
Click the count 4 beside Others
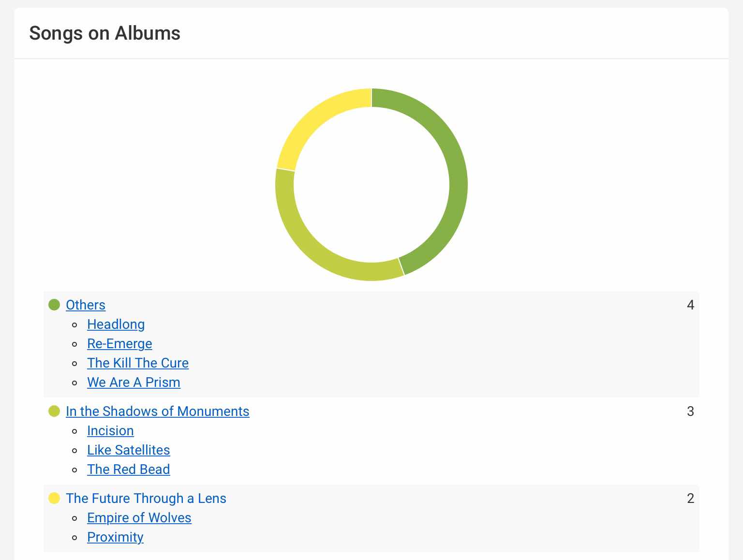point(690,305)
